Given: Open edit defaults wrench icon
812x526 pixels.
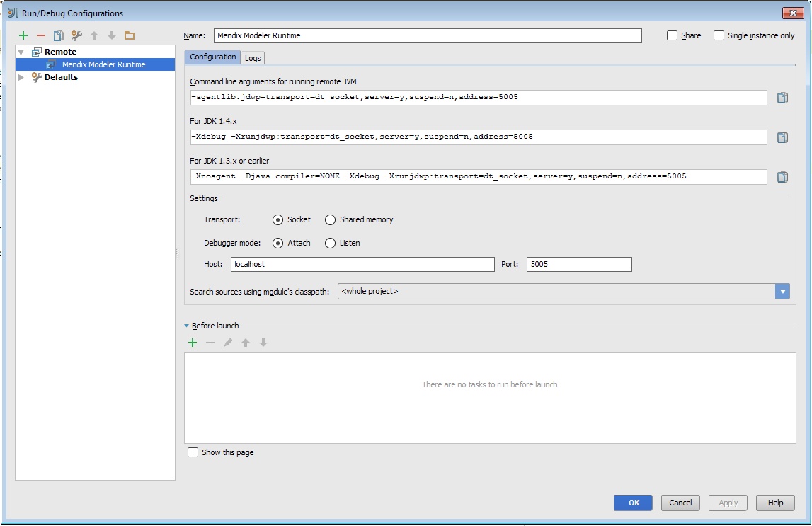Looking at the screenshot, I should click(x=76, y=35).
